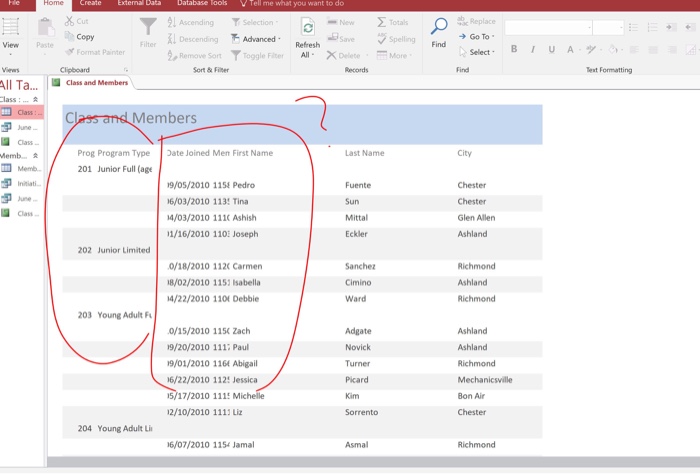The height and width of the screenshot is (474, 700).
Task: Apply Bold text formatting
Action: coord(514,49)
